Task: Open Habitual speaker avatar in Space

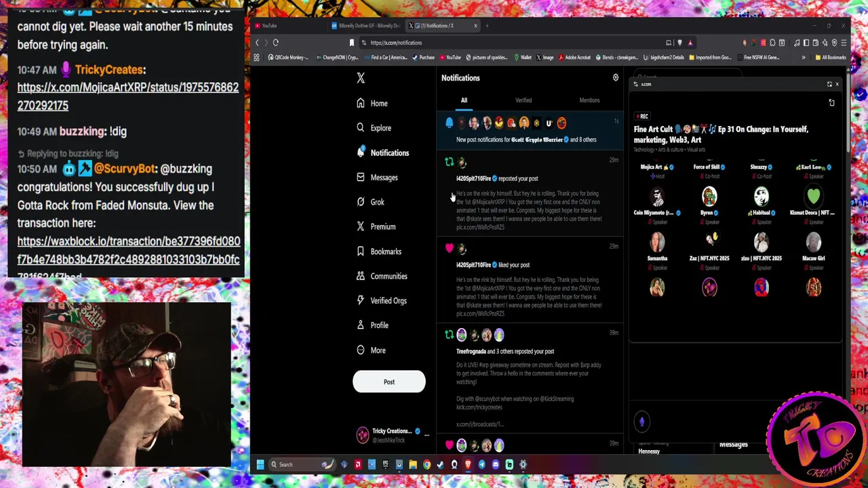Action: (x=762, y=197)
